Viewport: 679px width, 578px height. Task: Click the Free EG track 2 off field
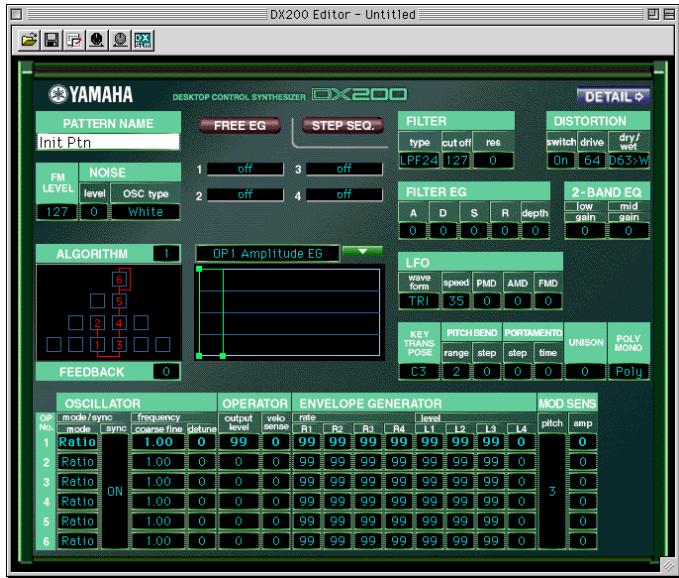[x=245, y=194]
